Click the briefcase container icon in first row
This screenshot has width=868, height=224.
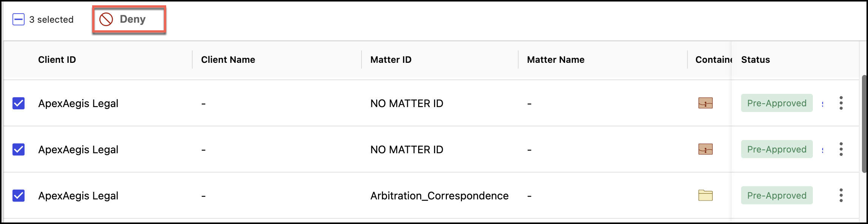[x=705, y=103]
